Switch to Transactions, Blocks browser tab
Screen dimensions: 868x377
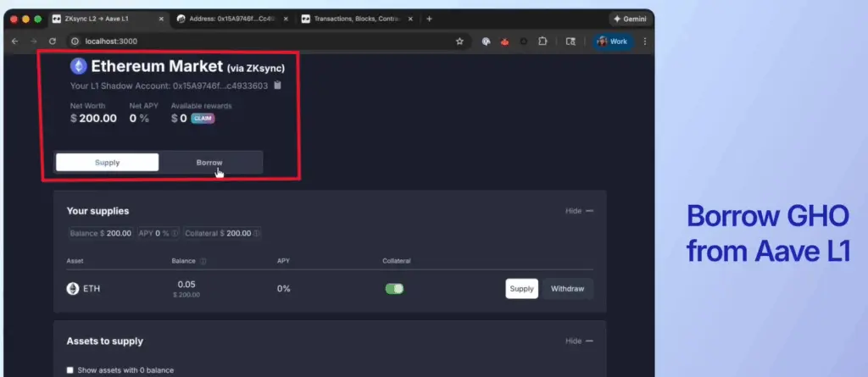[357, 19]
